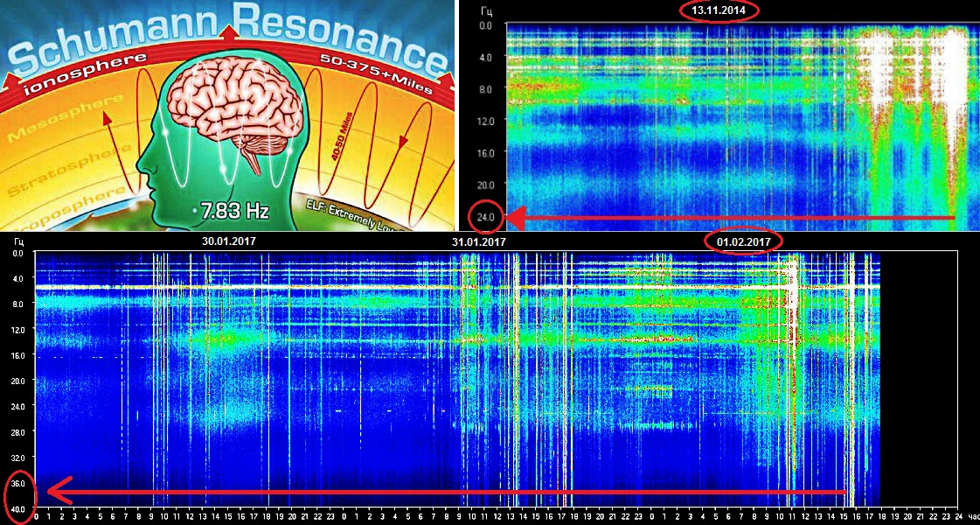Select the circled date 13.11.2014

pos(719,10)
